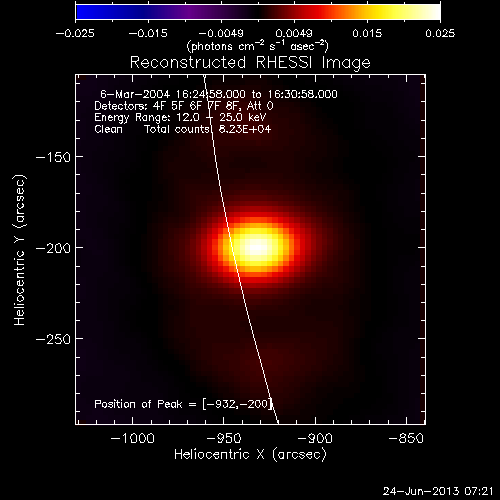Viewport: 500px width, 500px height.
Task: Click the 'Clean Total counts 8.23E+04' line
Action: pos(183,129)
